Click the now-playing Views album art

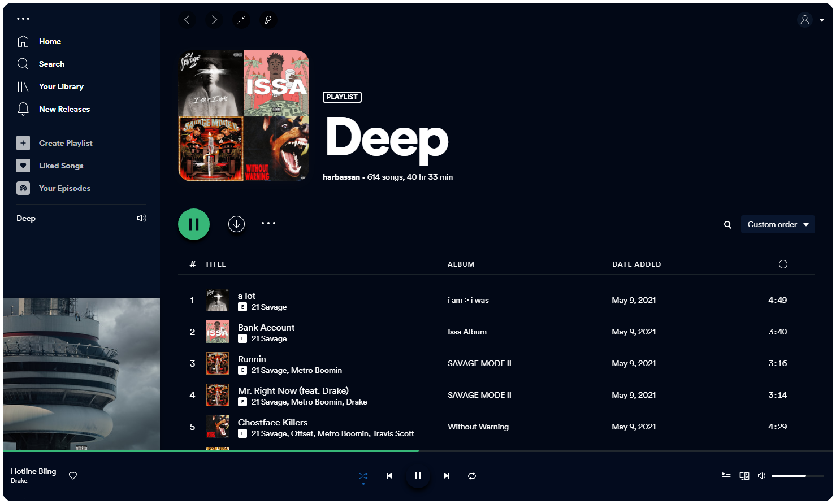coord(81,373)
